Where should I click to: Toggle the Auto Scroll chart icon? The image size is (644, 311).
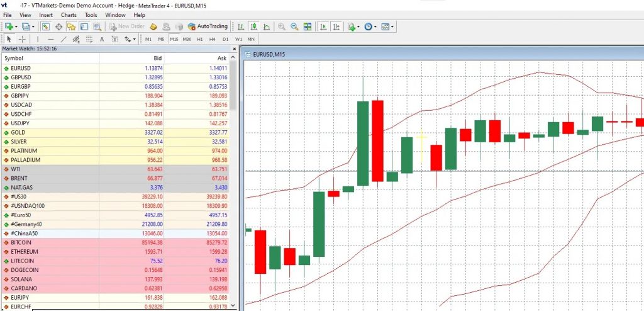[323, 26]
